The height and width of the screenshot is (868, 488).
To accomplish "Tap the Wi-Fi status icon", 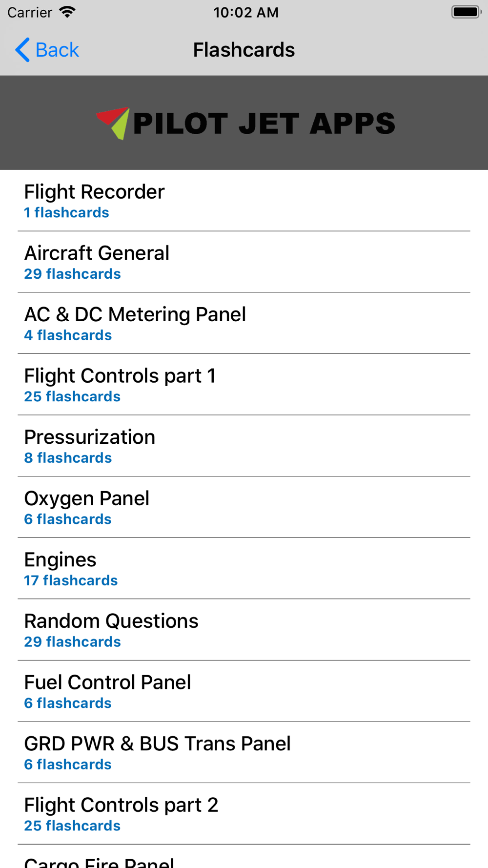I will coord(67,12).
